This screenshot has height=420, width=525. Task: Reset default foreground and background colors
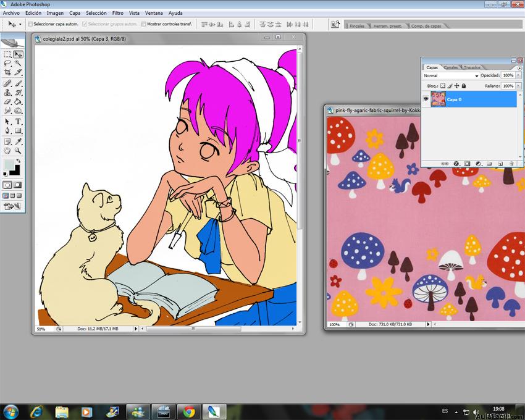(5, 174)
